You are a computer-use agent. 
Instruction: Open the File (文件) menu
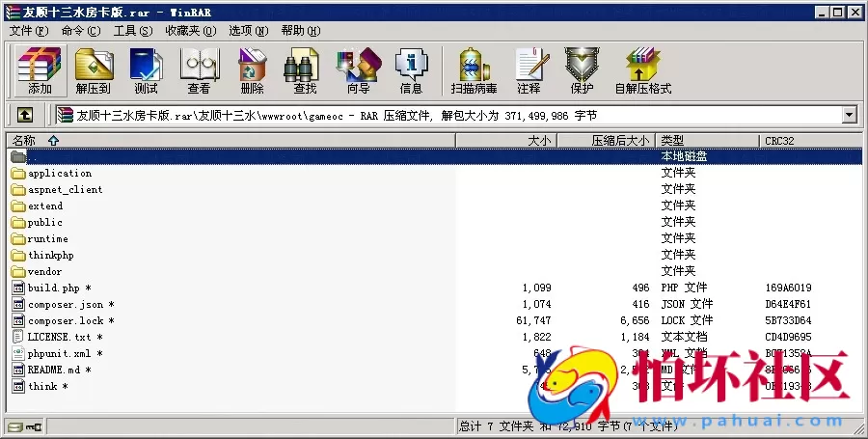coord(29,31)
